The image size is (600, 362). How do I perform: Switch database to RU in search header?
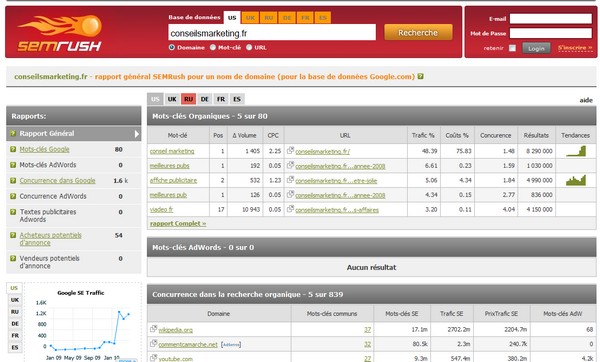(x=269, y=18)
